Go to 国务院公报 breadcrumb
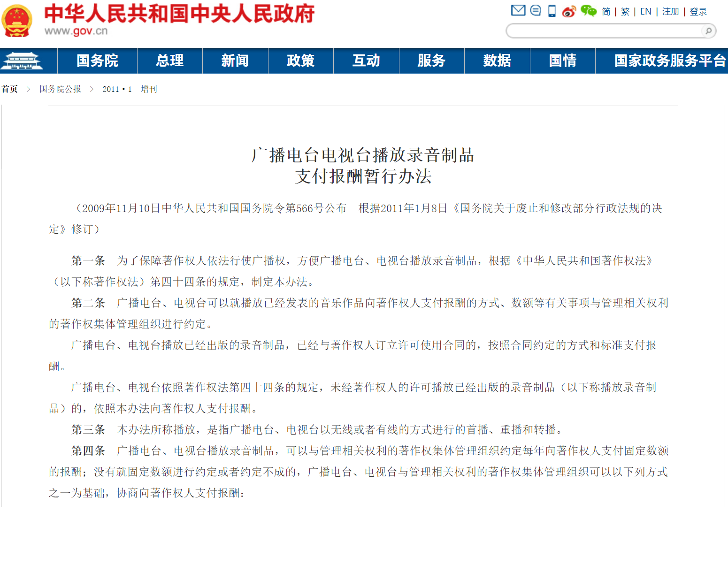Image resolution: width=728 pixels, height=565 pixels. 60,89
